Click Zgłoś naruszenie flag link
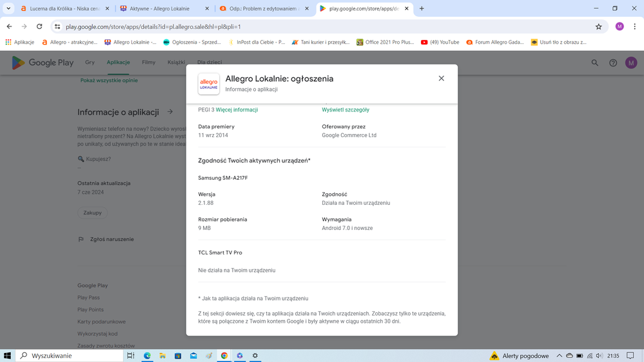Screen dimensions: 644x362 click(x=106, y=239)
